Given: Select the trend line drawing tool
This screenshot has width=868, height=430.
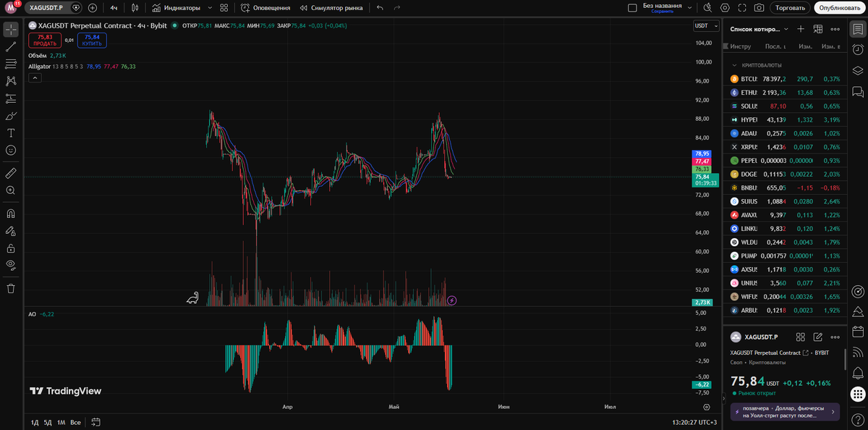Looking at the screenshot, I should pos(11,47).
